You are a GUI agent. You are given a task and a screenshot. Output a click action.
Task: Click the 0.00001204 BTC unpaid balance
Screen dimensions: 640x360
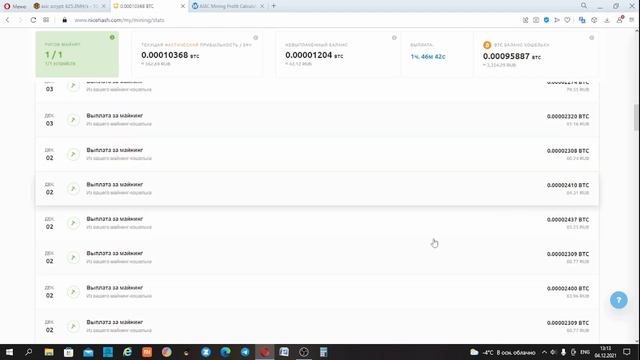[314, 55]
